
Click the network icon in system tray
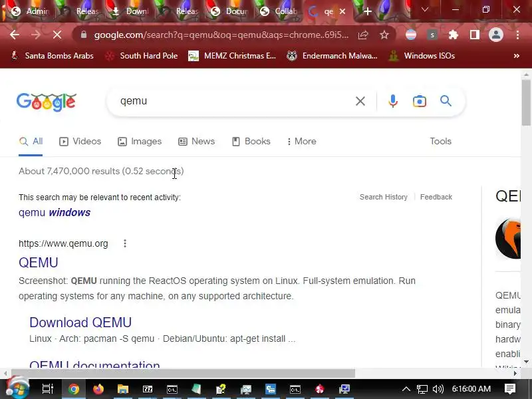coord(422,389)
